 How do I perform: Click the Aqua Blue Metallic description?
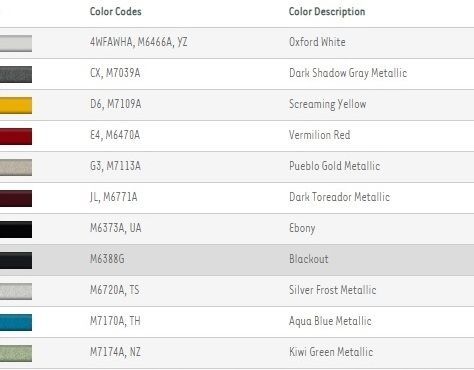[x=330, y=321]
